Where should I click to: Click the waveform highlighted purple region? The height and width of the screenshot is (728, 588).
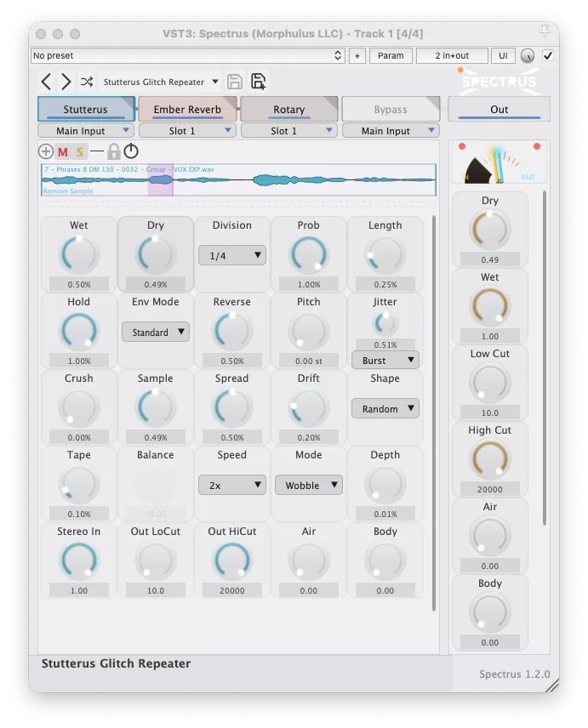160,179
